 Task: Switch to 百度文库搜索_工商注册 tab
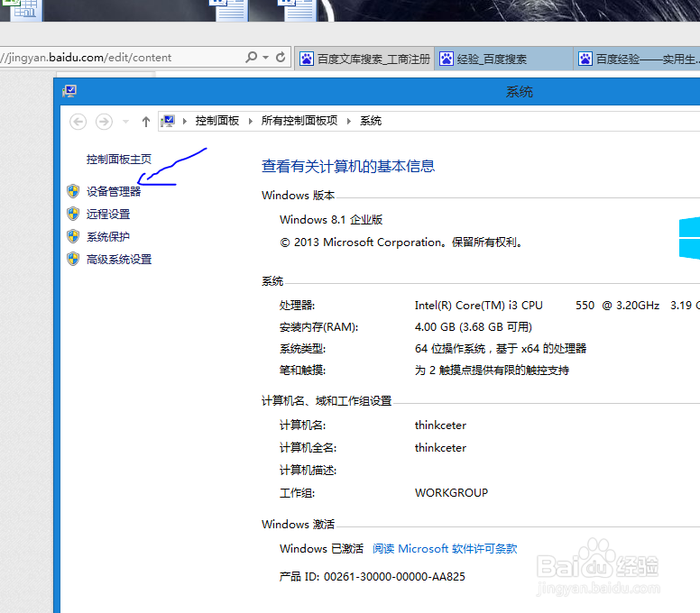(x=364, y=59)
